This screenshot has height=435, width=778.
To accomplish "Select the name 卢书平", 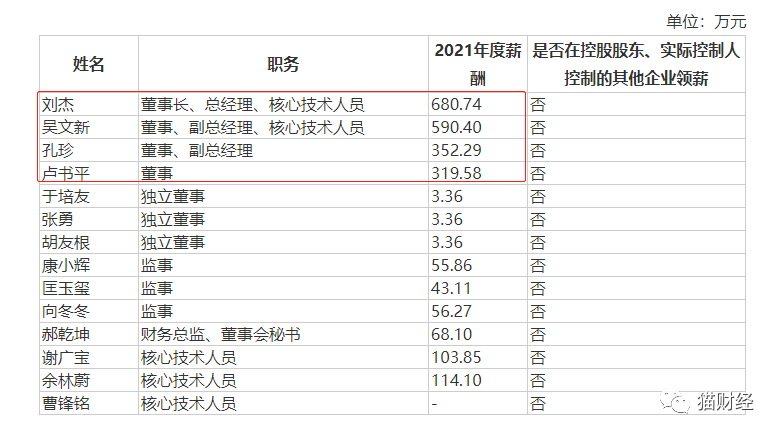I will click(65, 174).
